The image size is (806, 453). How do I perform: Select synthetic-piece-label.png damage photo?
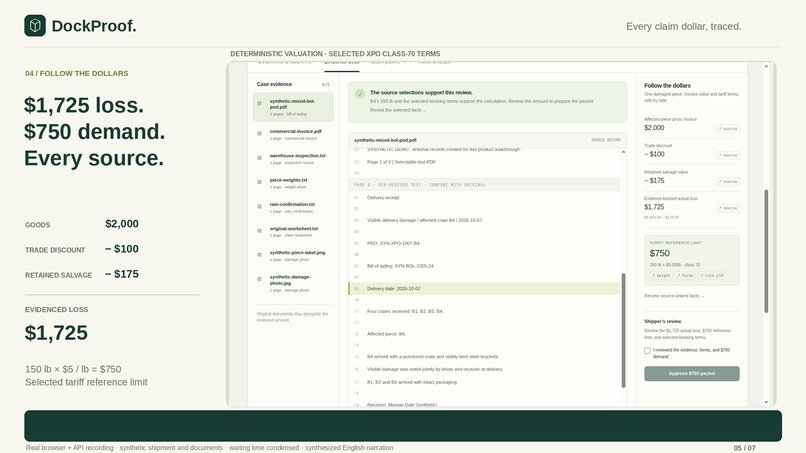(293, 256)
